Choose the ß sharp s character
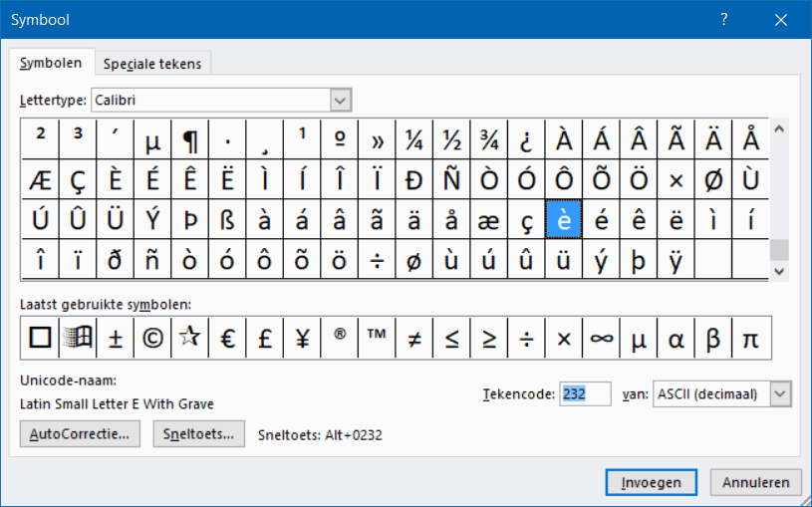 227,220
